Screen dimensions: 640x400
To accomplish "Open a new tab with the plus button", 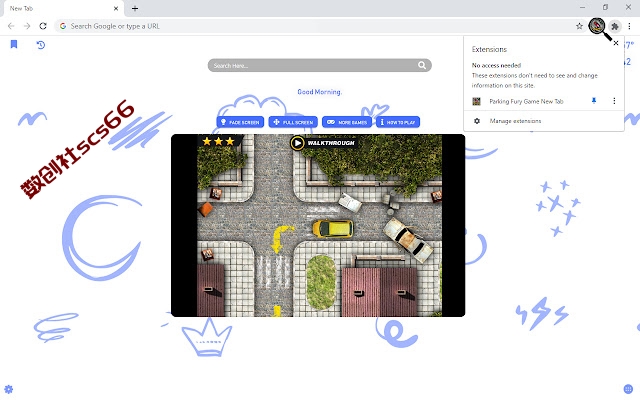I will coord(135,8).
